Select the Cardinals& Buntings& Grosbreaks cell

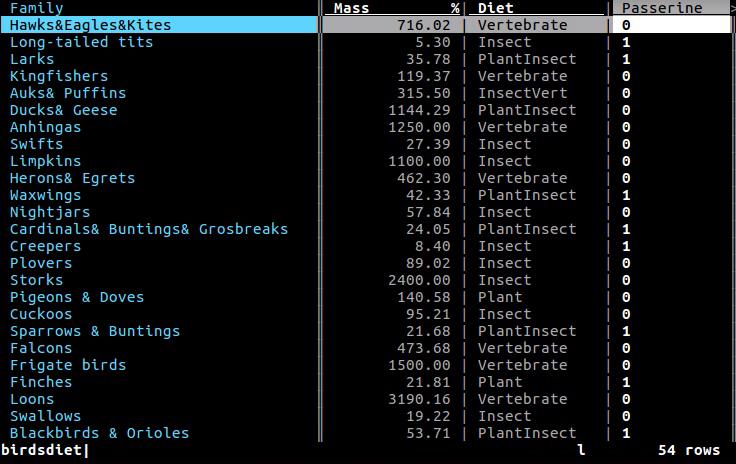pos(149,229)
